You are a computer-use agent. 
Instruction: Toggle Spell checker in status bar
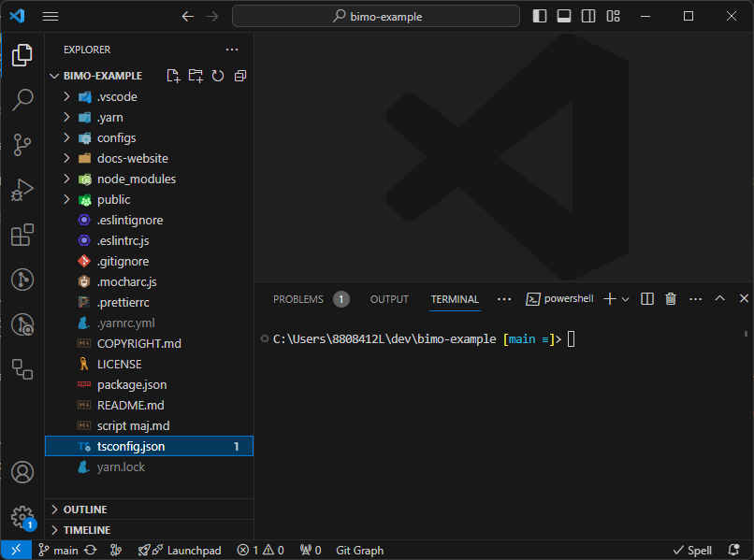click(692, 550)
